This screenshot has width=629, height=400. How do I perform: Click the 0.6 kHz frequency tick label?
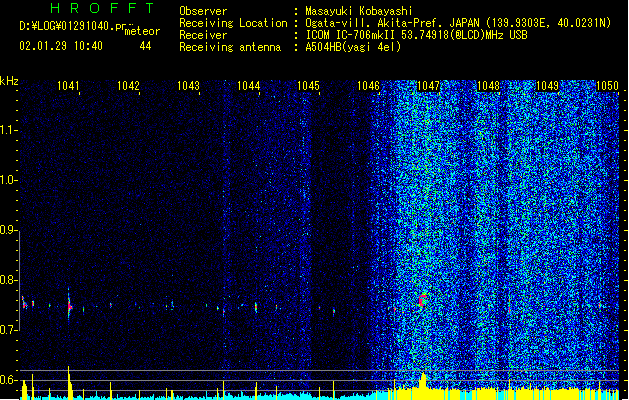click(x=9, y=380)
